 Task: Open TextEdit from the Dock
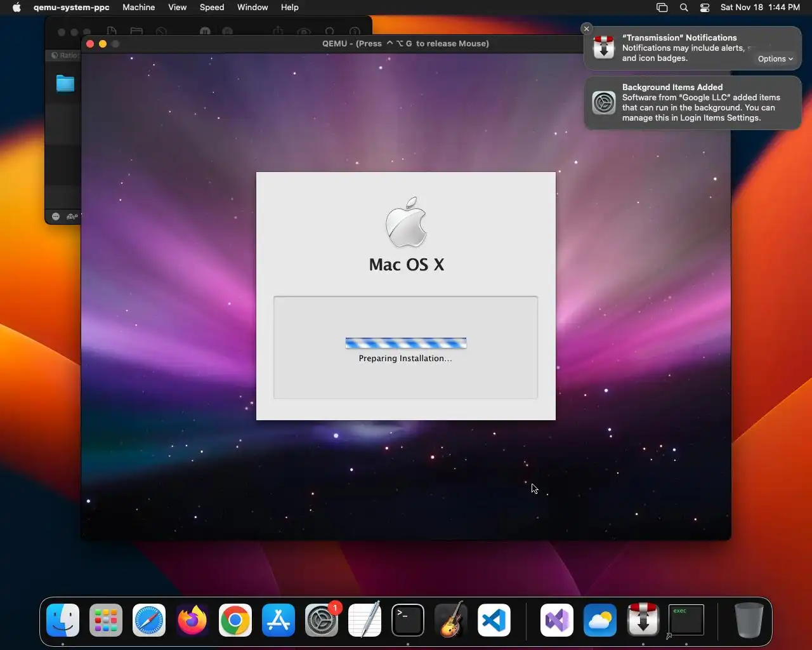[365, 620]
